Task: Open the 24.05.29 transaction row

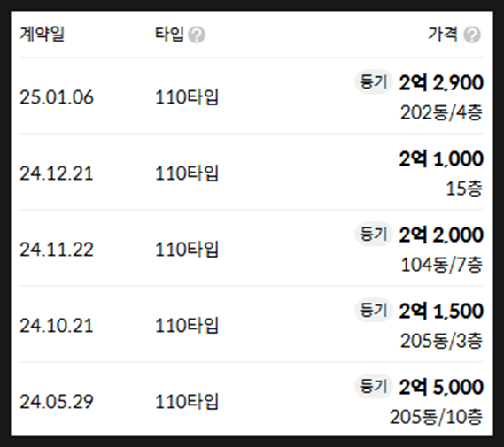Action: click(251, 399)
